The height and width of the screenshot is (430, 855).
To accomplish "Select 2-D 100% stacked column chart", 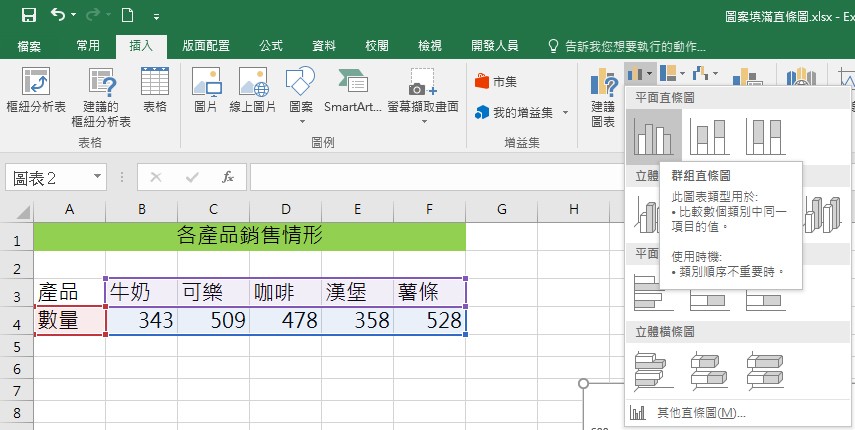I will tap(766, 136).
